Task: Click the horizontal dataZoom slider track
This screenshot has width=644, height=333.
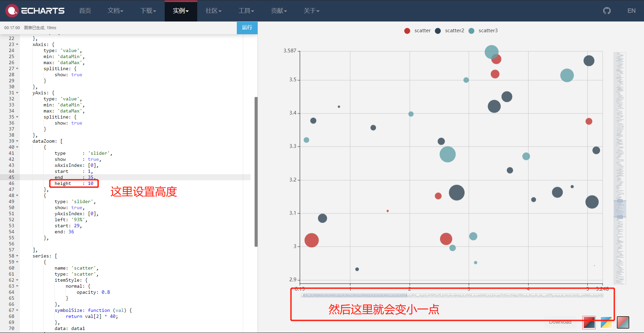Action: (452, 295)
